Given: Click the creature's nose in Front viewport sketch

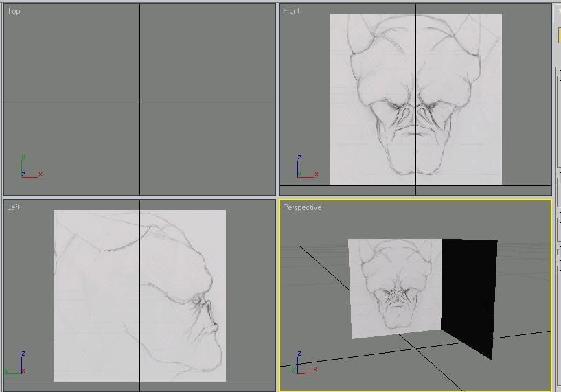Looking at the screenshot, I should (x=415, y=117).
